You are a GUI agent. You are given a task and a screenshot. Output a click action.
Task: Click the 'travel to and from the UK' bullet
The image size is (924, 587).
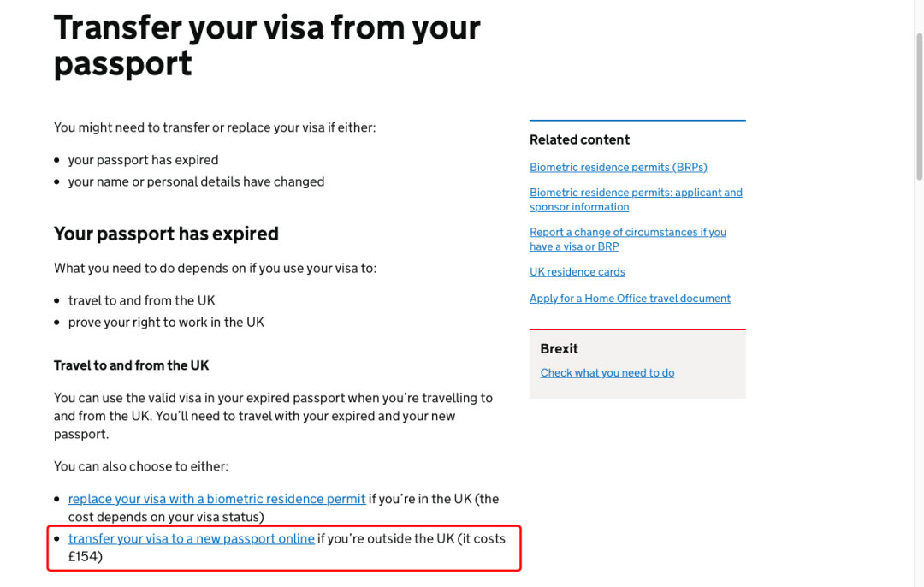141,300
